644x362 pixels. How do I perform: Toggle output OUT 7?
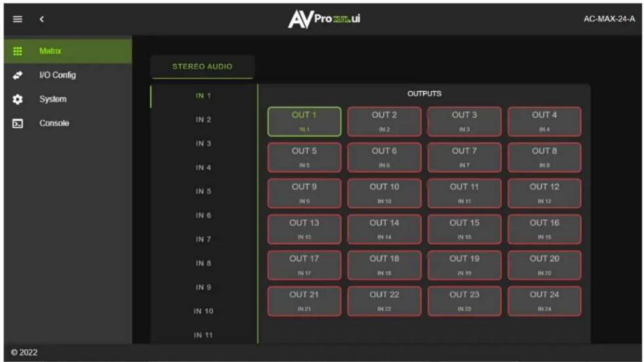[x=464, y=157]
